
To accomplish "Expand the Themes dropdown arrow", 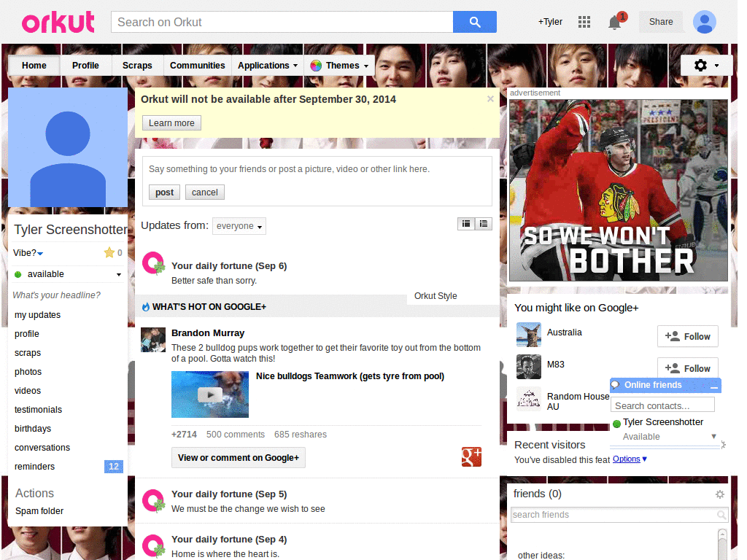I will tap(366, 66).
